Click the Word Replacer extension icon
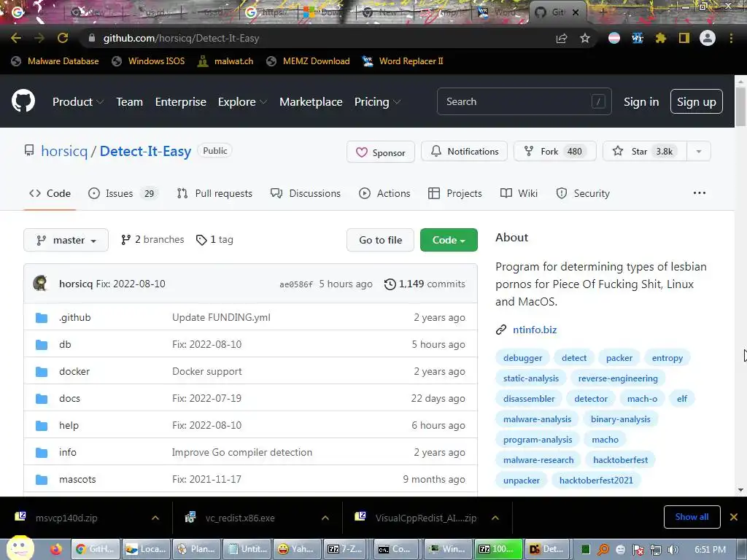Viewport: 747px width, 560px height. point(638,38)
